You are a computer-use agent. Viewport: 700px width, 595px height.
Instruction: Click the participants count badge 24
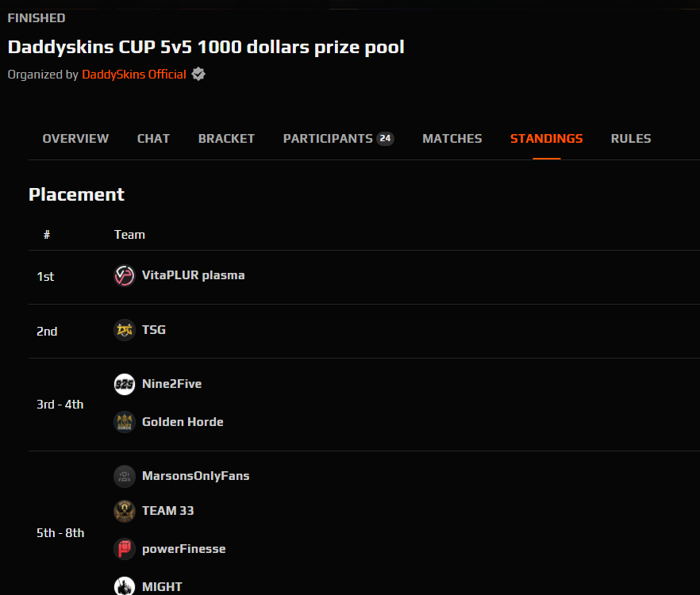pos(385,139)
